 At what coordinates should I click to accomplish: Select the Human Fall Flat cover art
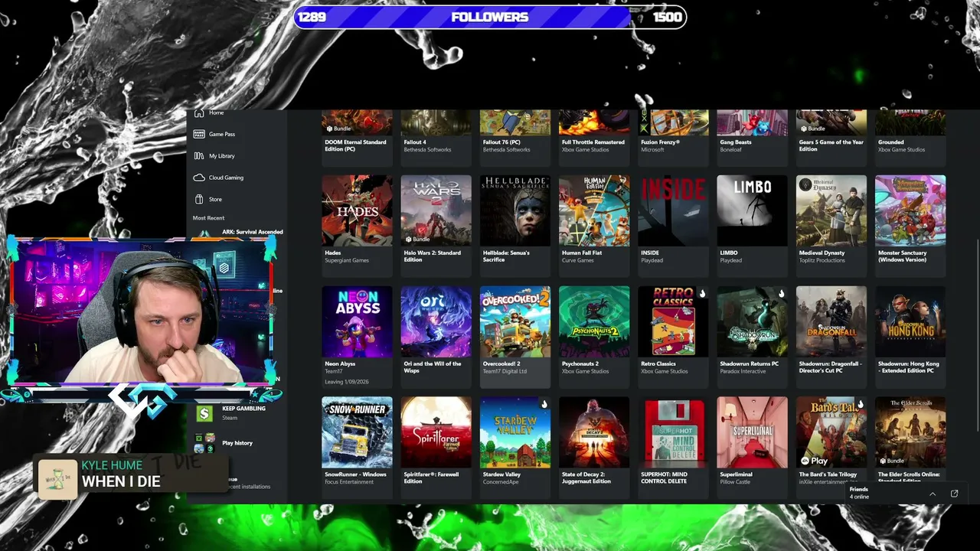[x=594, y=210]
